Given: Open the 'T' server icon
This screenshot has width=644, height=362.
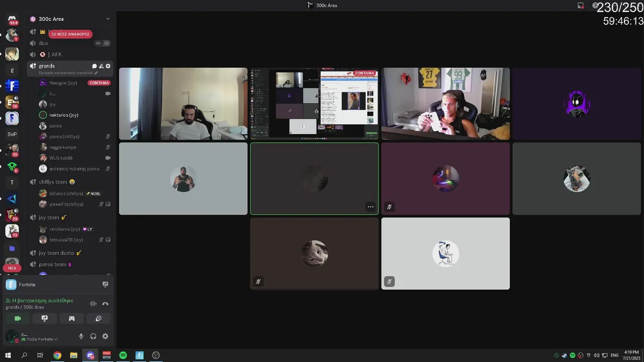Looking at the screenshot, I should click(12, 183).
